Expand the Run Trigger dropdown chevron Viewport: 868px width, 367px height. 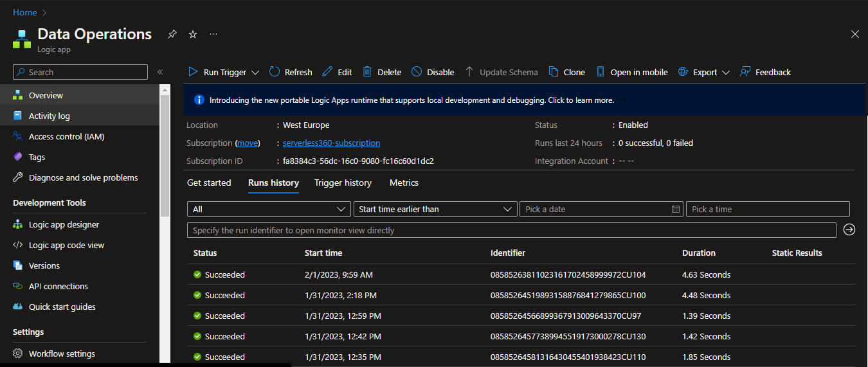(x=255, y=73)
